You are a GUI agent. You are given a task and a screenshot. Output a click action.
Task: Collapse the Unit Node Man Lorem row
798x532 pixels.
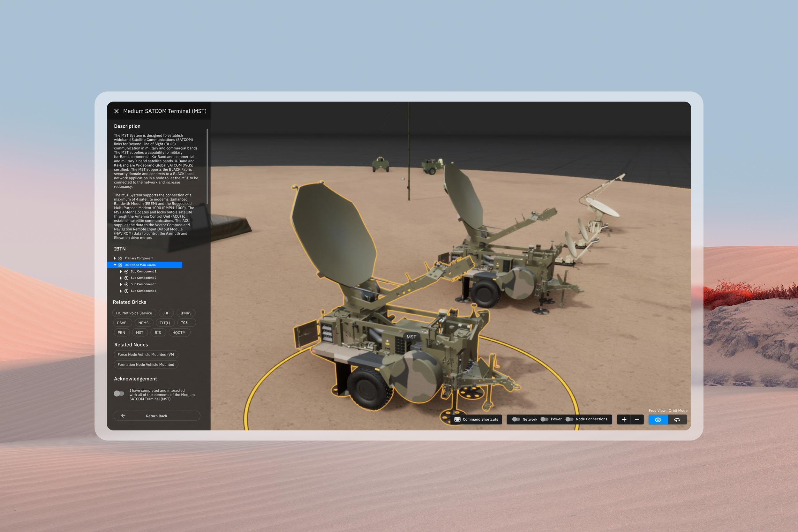click(x=115, y=265)
